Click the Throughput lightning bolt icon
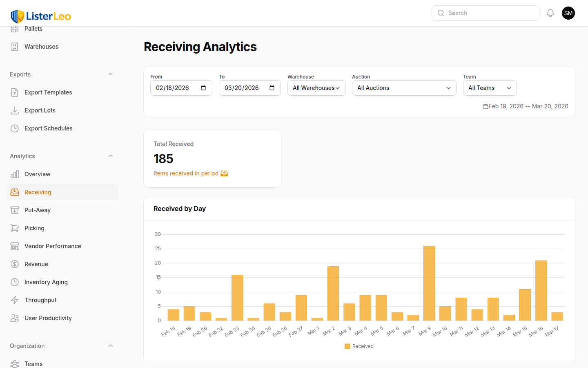588x368 pixels. [x=15, y=300]
